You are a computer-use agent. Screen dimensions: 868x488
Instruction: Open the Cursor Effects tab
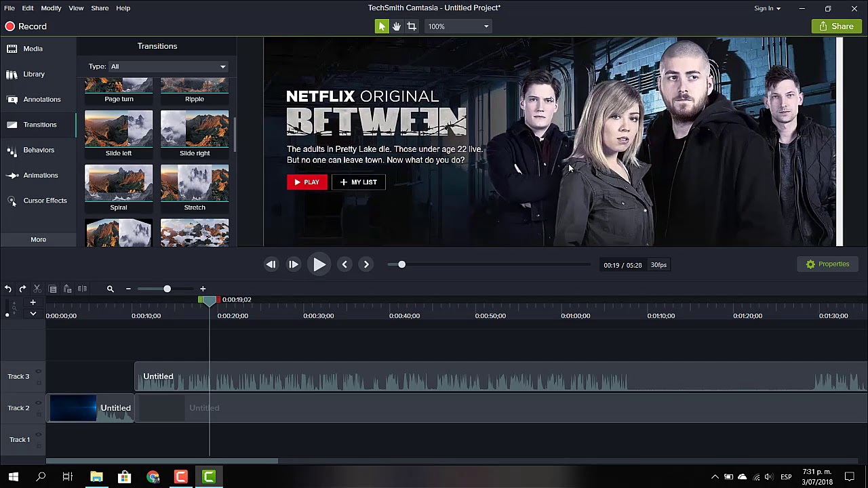38,201
